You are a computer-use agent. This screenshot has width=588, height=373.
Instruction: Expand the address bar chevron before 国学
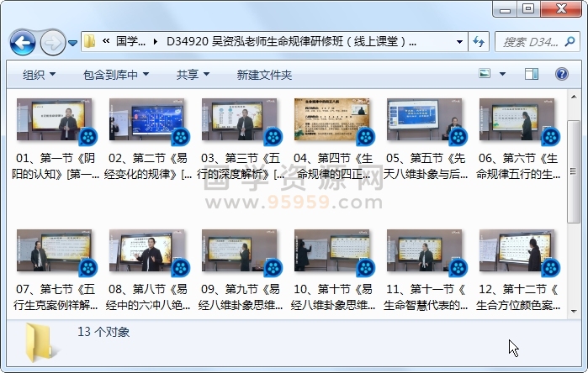106,41
